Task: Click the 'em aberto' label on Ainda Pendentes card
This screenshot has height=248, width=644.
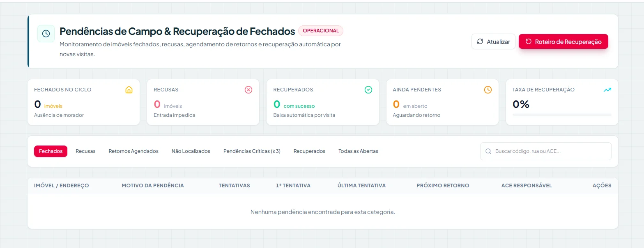Action: click(x=415, y=106)
